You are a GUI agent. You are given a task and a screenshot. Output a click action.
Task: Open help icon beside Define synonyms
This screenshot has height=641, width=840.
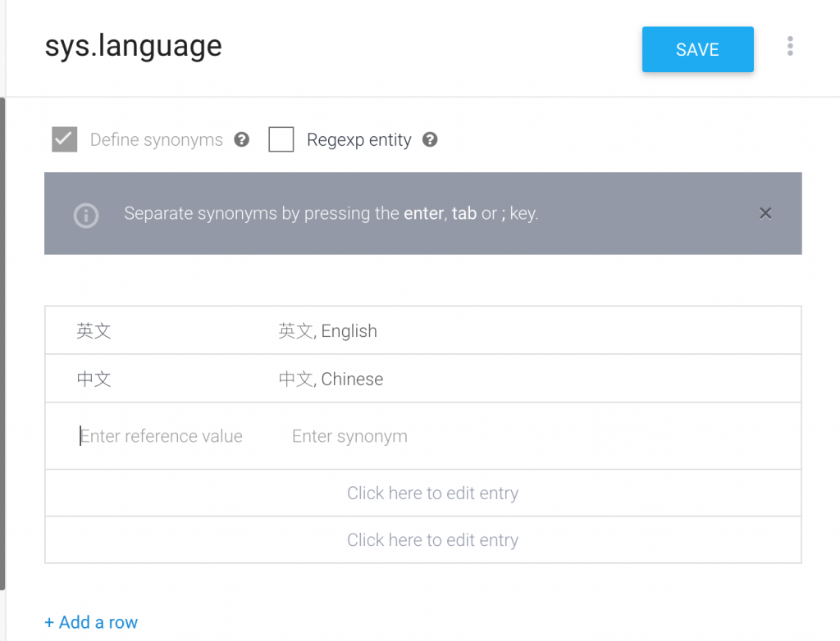[x=241, y=139]
